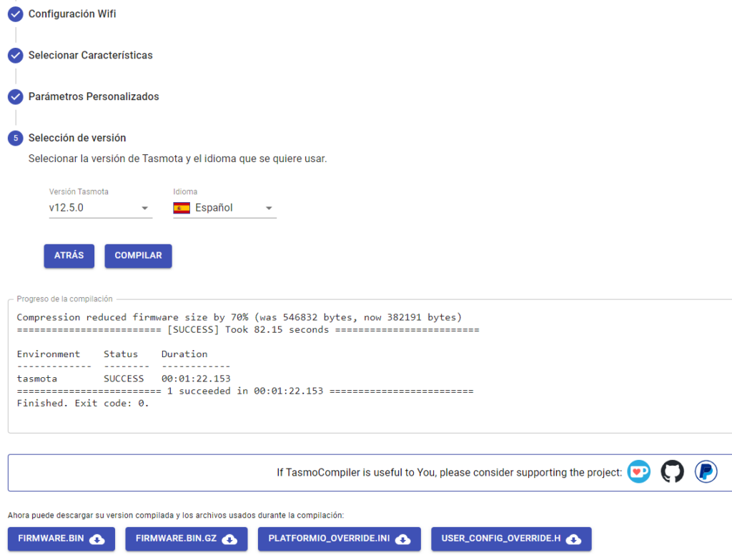The image size is (732, 560).
Task: Download USER_CONFIG_OVERRIDE.H file
Action: point(511,539)
